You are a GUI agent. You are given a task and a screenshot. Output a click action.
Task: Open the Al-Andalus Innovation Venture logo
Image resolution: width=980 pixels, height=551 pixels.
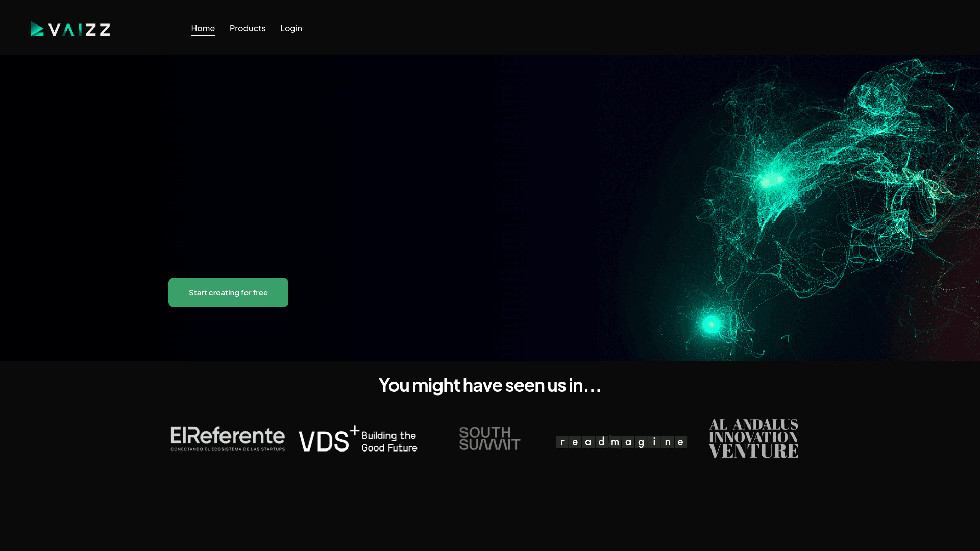click(x=753, y=438)
